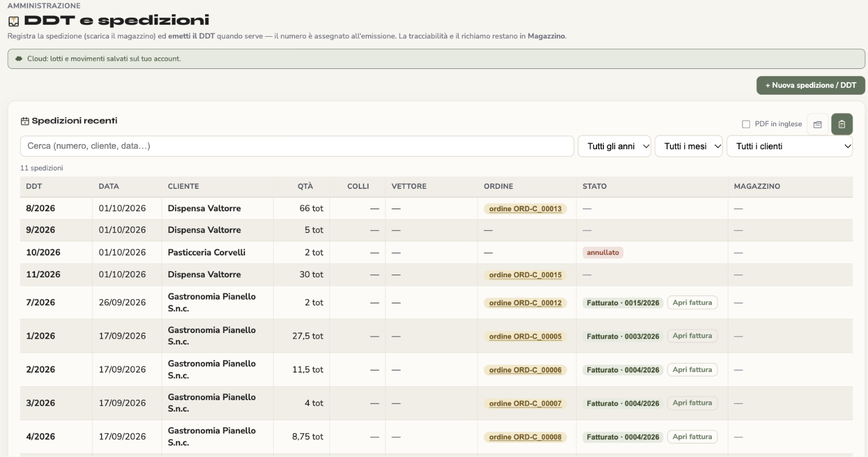Follow the ordine ORD-C_00015 link
Viewport: 868px width, 457px height.
pyautogui.click(x=525, y=275)
